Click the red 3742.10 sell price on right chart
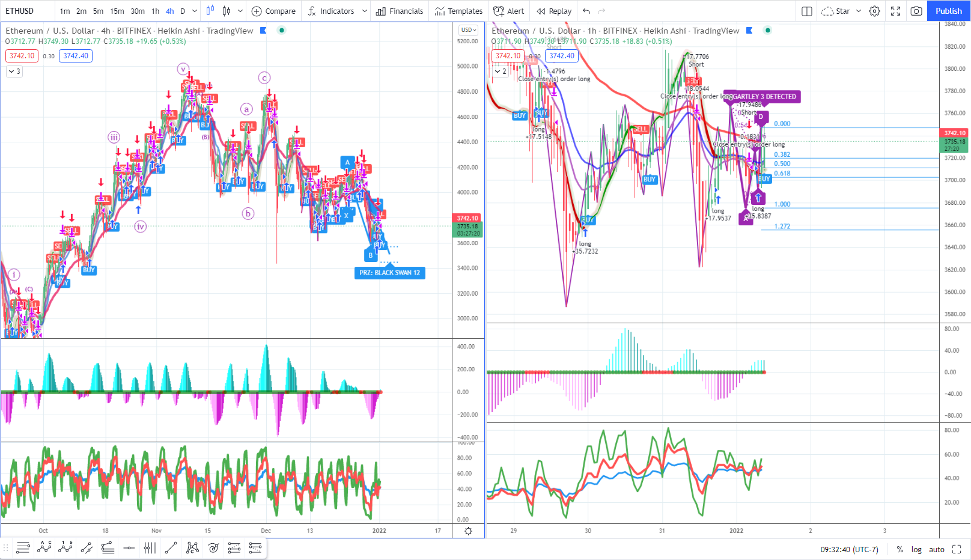 pyautogui.click(x=508, y=56)
